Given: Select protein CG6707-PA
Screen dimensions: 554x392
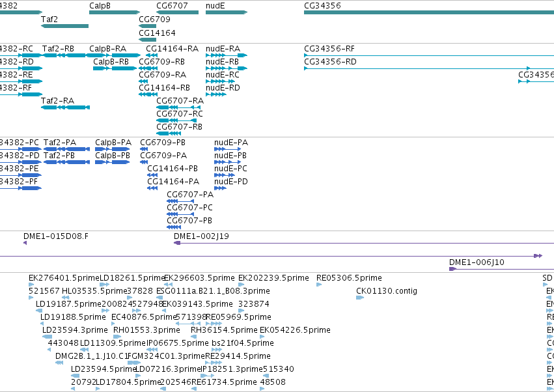Looking at the screenshot, I should (180, 201).
